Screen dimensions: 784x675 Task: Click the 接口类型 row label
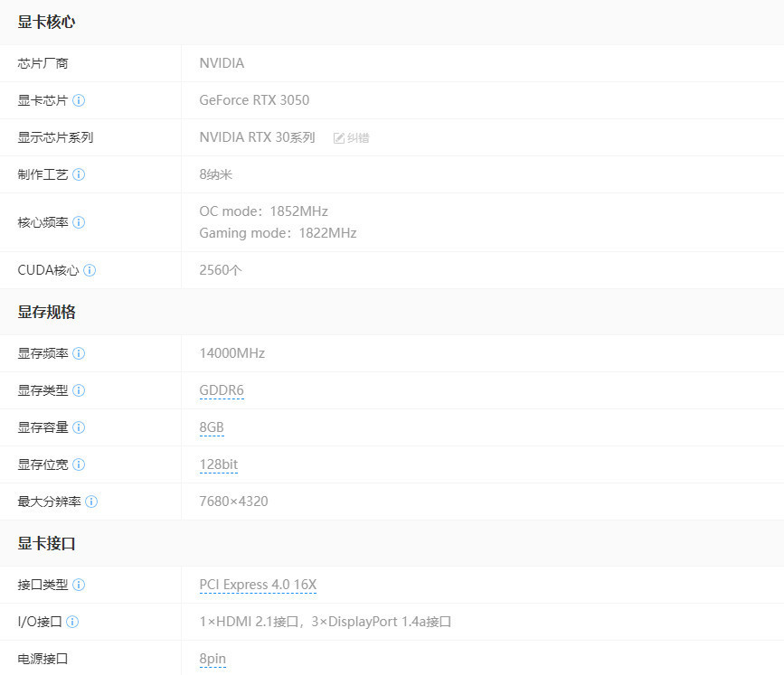click(x=43, y=585)
